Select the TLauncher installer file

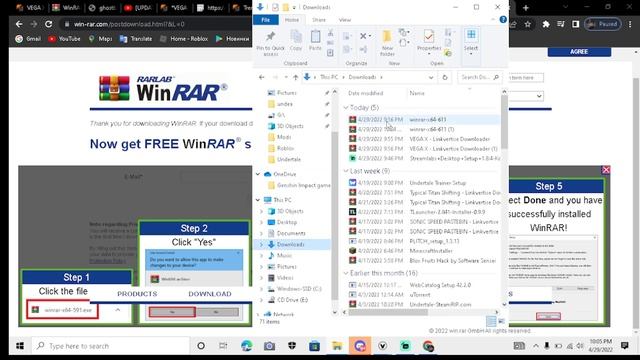pyautogui.click(x=423, y=212)
